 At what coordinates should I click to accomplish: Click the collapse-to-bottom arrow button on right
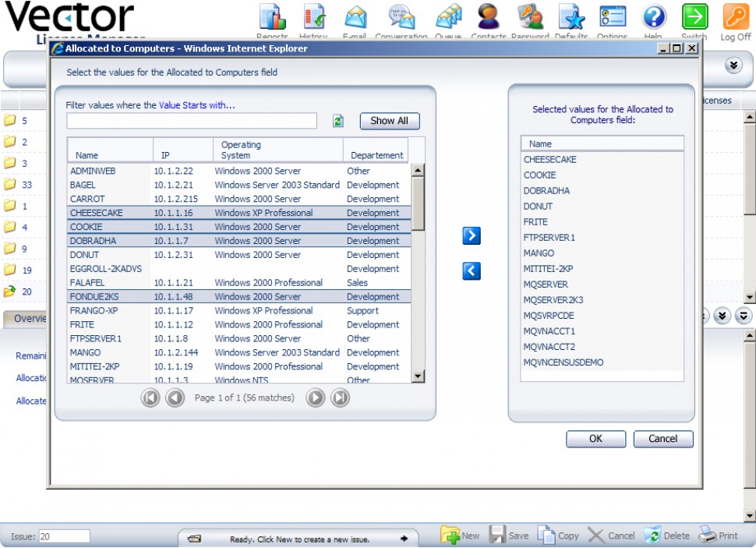pyautogui.click(x=744, y=316)
